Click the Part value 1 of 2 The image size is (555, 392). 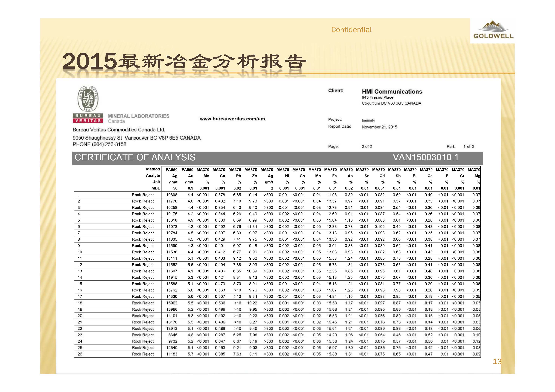[469, 147]
